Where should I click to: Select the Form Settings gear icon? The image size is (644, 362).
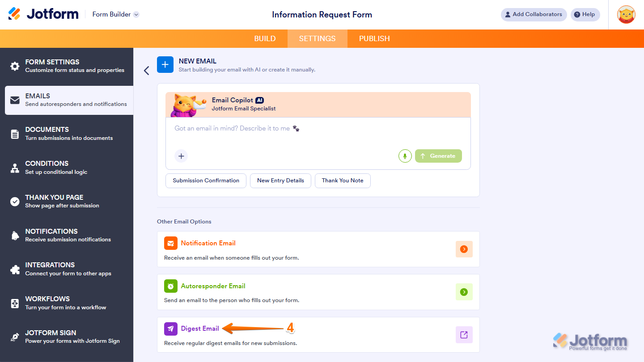click(x=15, y=66)
